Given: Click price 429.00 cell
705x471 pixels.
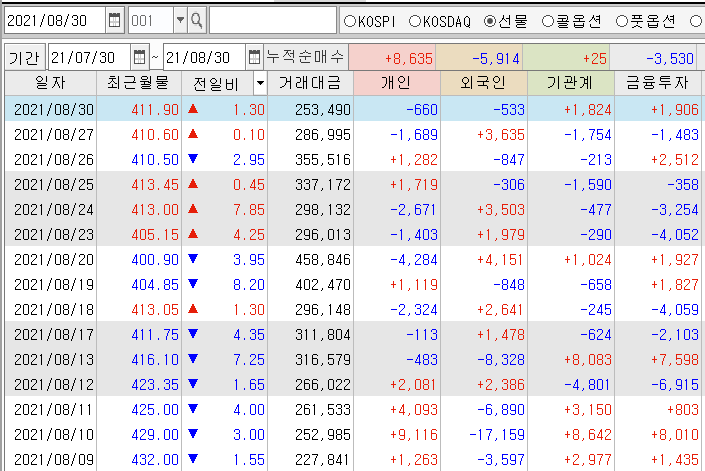Looking at the screenshot, I should pyautogui.click(x=155, y=435).
